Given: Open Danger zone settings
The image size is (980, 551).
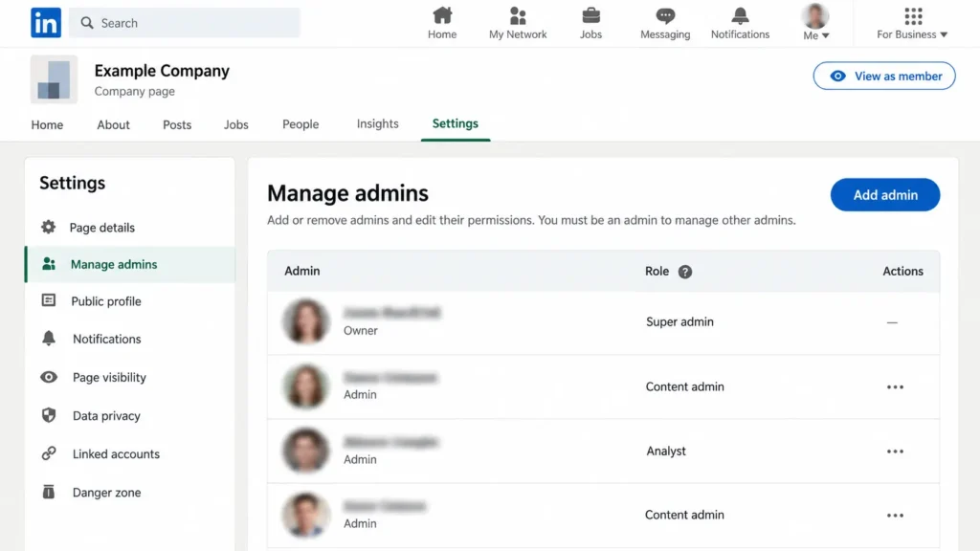Looking at the screenshot, I should click(107, 493).
